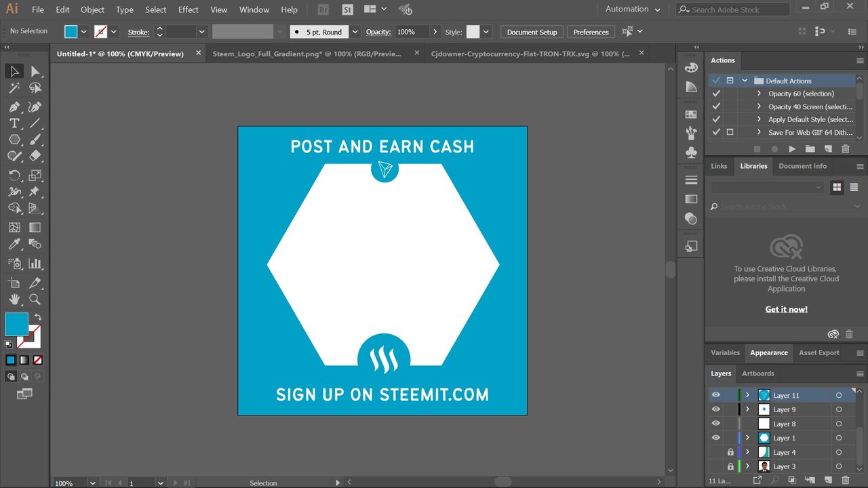Choose the Lasso tool
868x488 pixels.
click(x=35, y=88)
